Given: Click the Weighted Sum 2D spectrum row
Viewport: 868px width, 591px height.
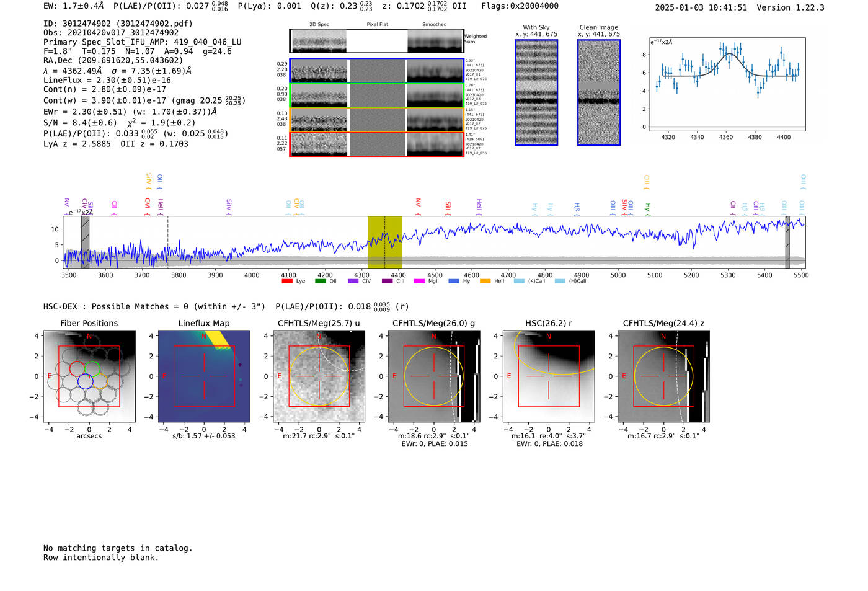Looking at the screenshot, I should coord(377,41).
